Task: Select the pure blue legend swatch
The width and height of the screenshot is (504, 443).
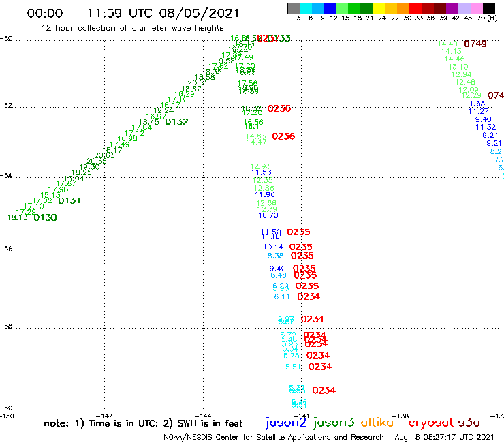Action: [330, 8]
